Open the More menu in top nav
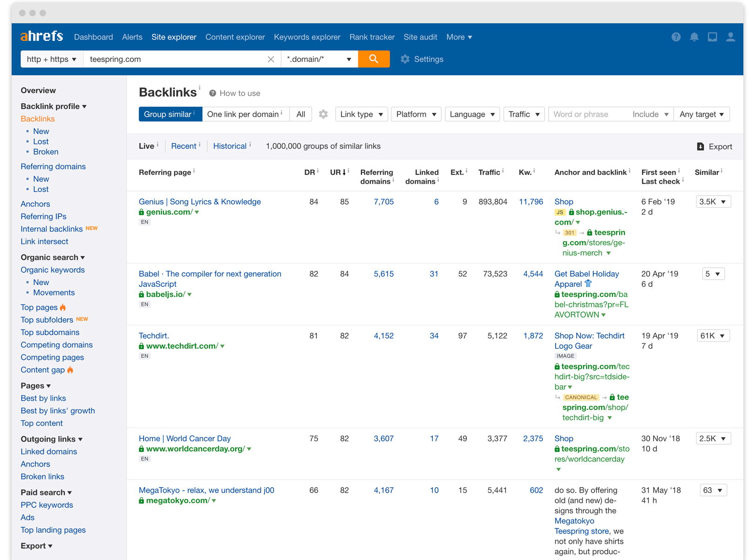The image size is (755, 560). [x=459, y=37]
